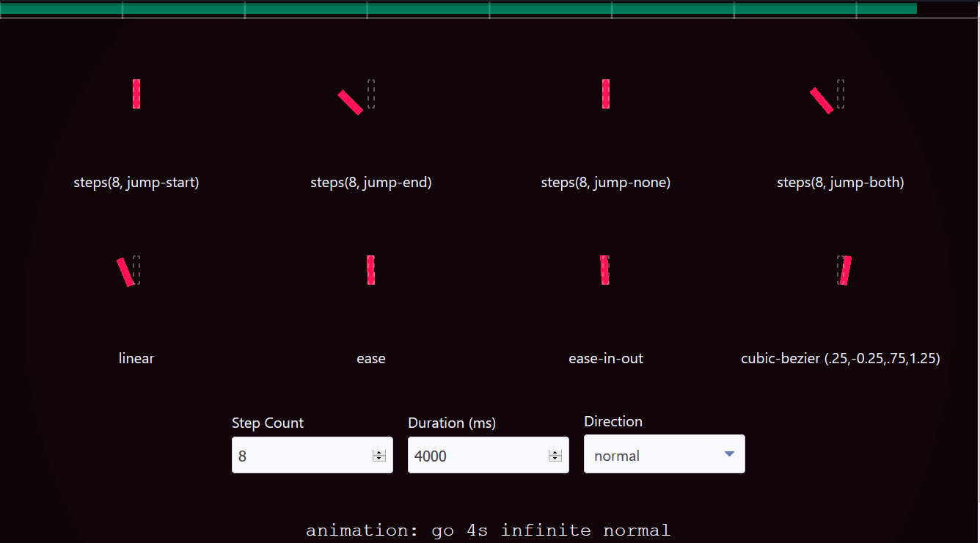Click the rotated red bar above steps(8, jump-both)
980x543 pixels.
click(822, 101)
